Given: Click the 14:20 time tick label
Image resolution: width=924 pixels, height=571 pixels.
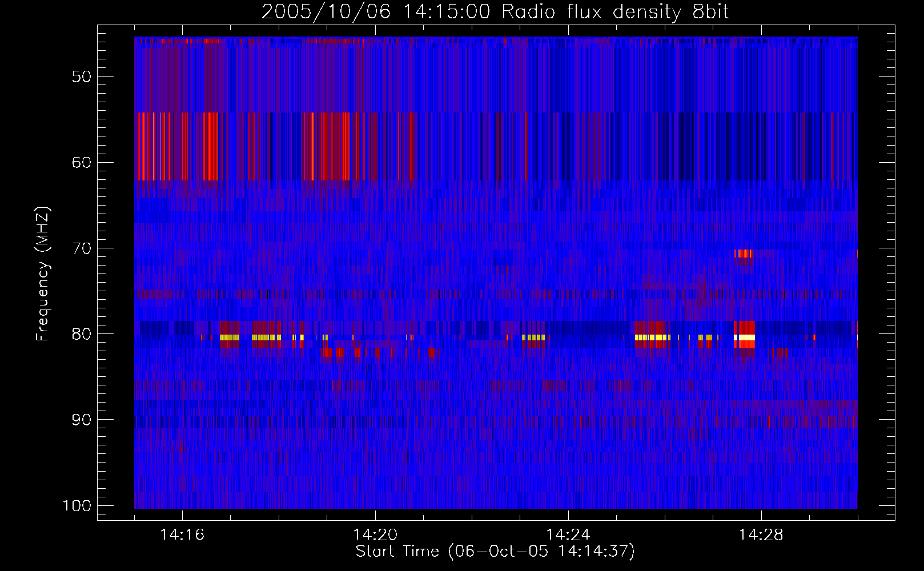Looking at the screenshot, I should (x=375, y=535).
